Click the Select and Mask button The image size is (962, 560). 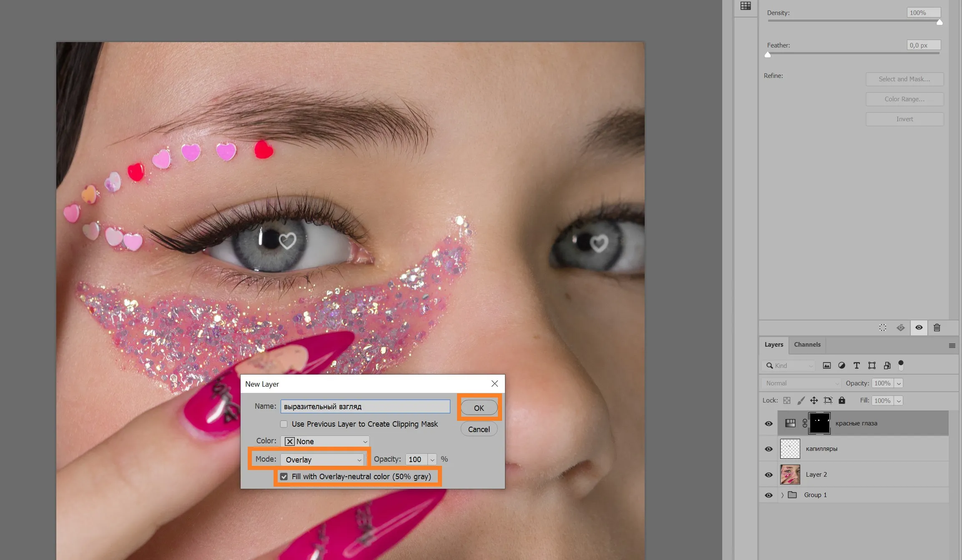(x=904, y=79)
